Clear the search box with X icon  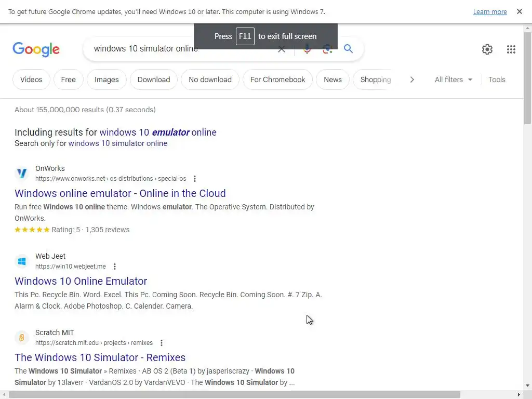281,49
